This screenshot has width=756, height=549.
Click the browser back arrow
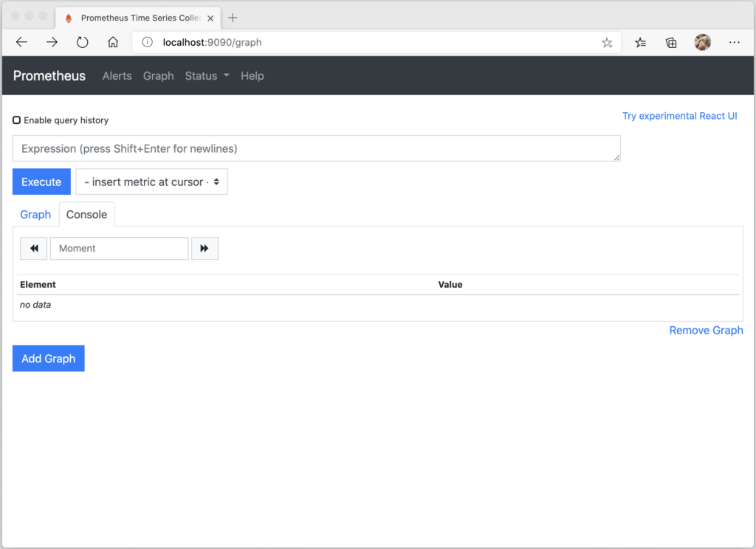21,42
